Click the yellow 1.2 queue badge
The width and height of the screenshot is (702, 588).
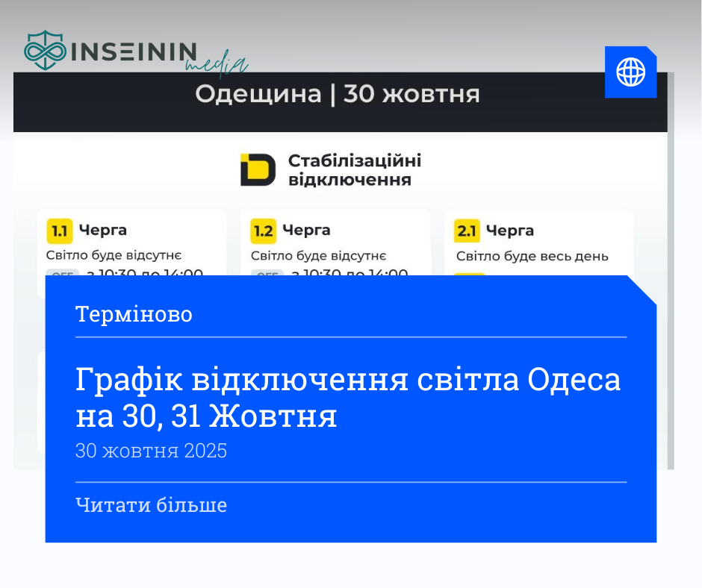(x=263, y=231)
